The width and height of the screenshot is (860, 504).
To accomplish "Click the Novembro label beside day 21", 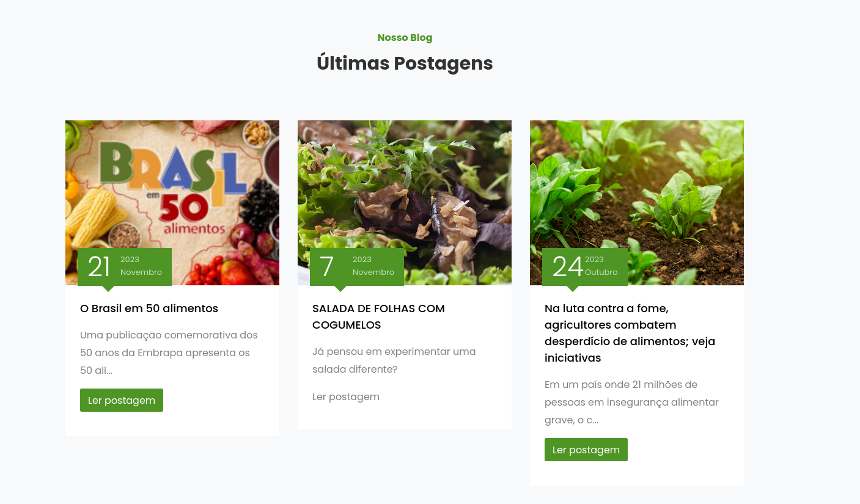I will click(141, 272).
